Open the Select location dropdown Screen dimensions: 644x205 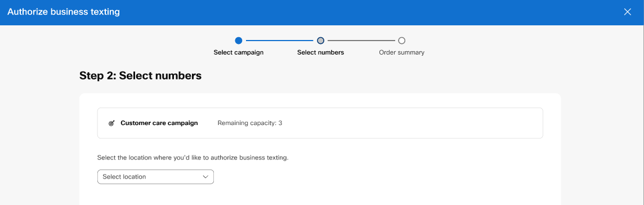[x=155, y=177]
